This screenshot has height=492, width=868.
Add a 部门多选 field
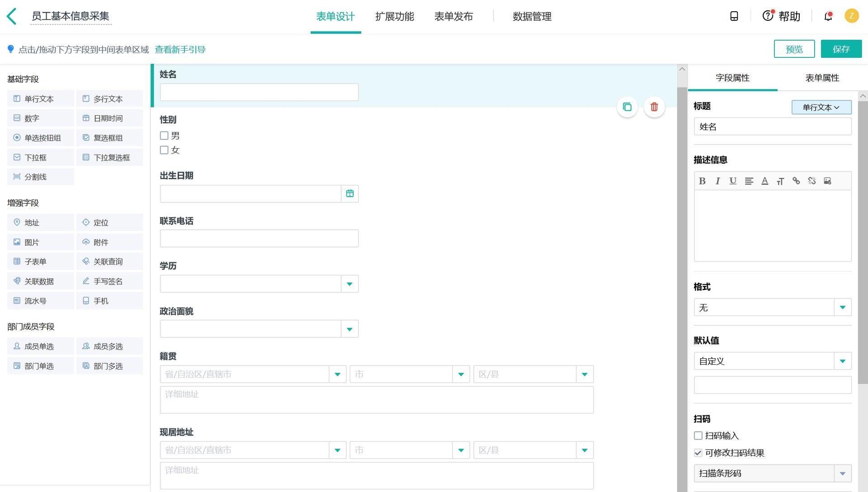pos(109,366)
